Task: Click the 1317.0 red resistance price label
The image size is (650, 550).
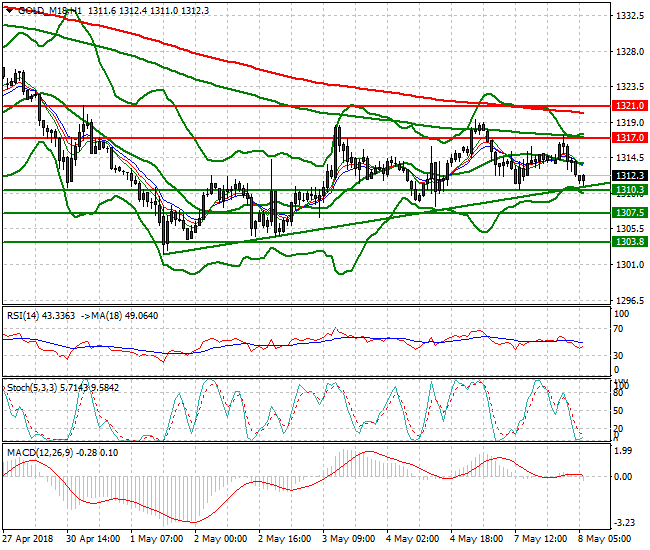Action: (x=630, y=138)
